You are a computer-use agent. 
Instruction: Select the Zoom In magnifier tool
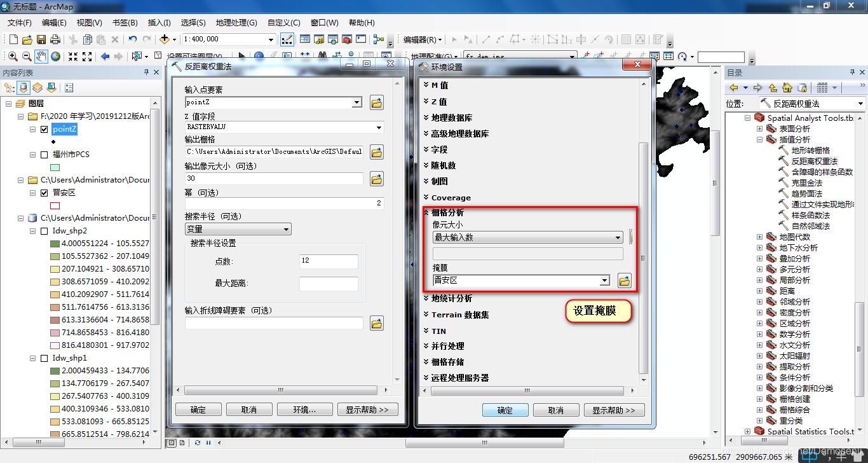pos(13,57)
